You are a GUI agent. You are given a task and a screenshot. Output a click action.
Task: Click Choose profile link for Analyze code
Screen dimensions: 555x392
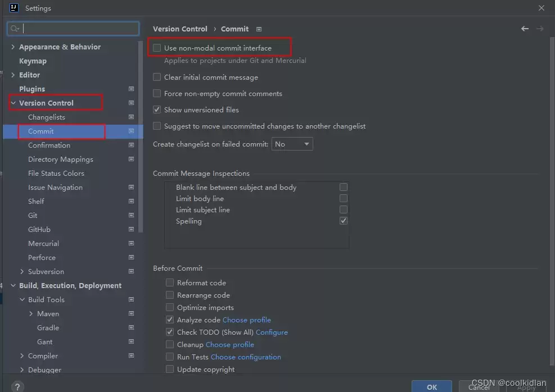coord(247,320)
